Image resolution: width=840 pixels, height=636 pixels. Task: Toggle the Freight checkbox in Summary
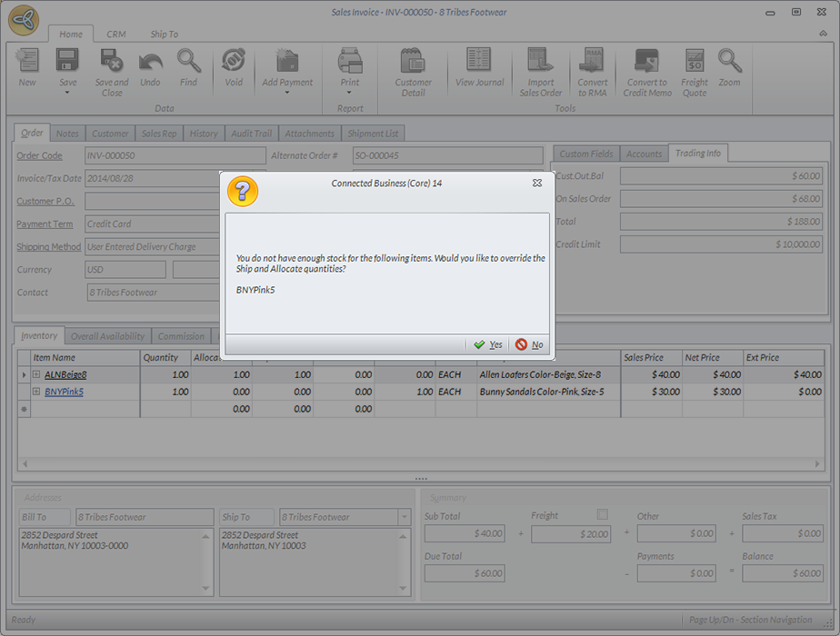pos(602,515)
